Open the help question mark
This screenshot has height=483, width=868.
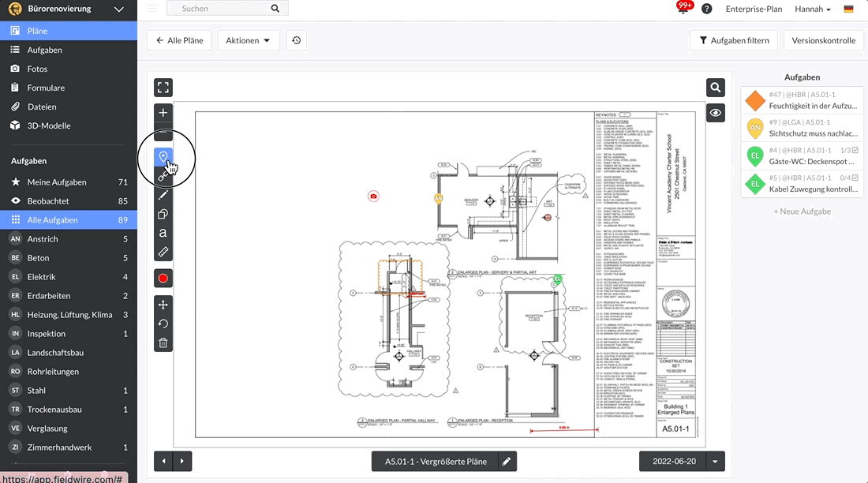(707, 9)
